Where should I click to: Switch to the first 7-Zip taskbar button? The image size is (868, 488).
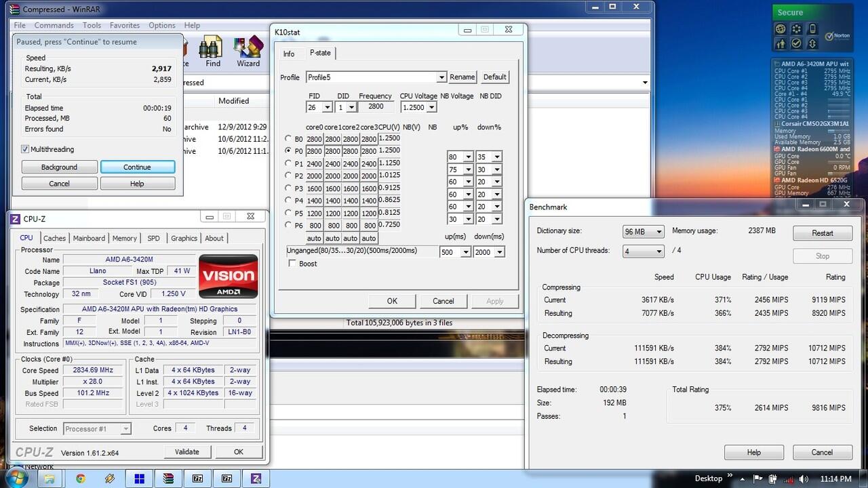click(x=197, y=479)
